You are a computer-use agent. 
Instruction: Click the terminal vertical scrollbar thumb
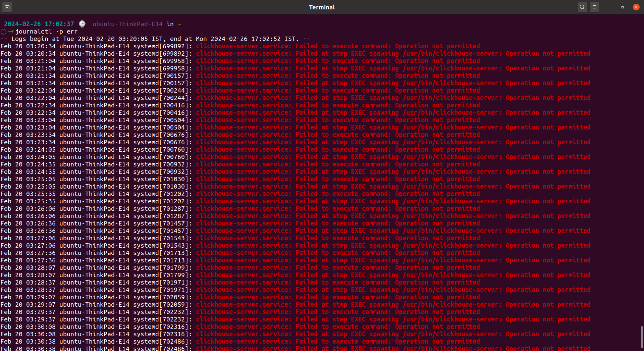tap(642, 337)
